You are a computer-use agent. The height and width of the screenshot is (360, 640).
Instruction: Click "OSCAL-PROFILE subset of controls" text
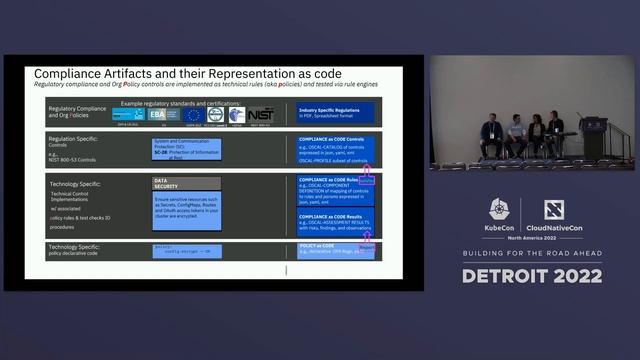pos(333,161)
